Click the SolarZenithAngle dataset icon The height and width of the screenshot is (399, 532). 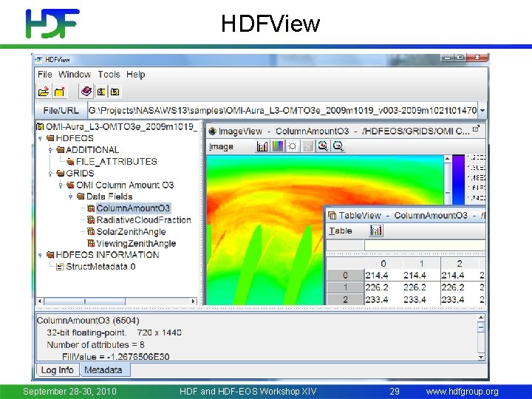[91, 232]
